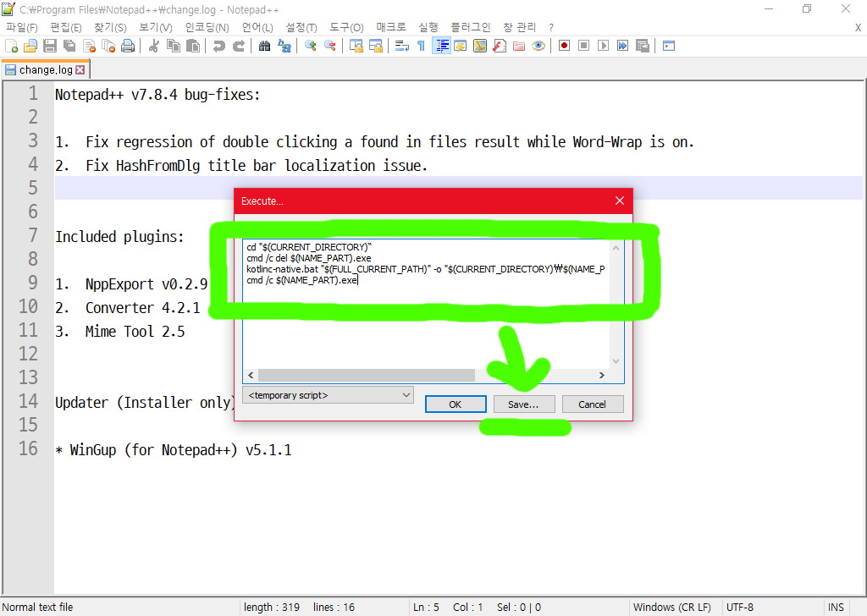Create a new file with the New toolbar icon
Screen dimensions: 867x616
pyautogui.click(x=11, y=46)
